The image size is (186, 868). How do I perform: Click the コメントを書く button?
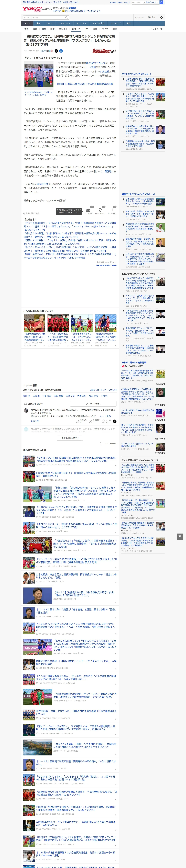(x=93, y=403)
